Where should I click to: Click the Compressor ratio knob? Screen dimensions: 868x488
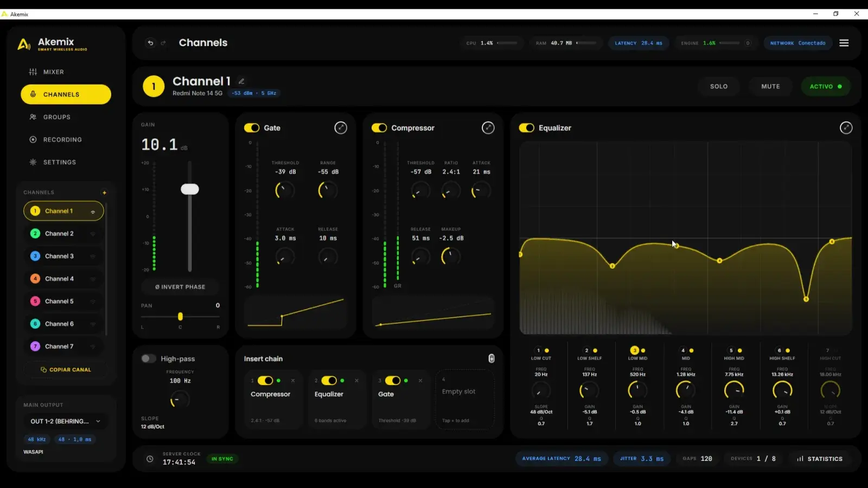(x=450, y=190)
